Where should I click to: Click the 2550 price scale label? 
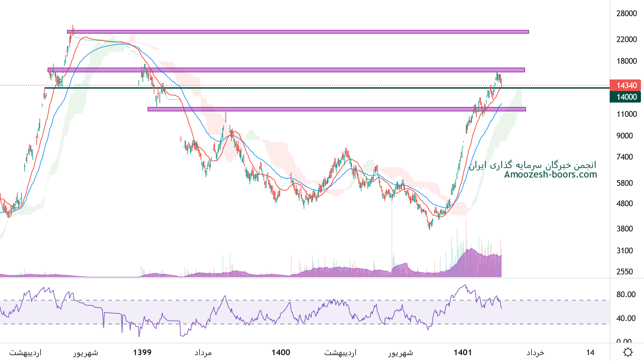[625, 272]
